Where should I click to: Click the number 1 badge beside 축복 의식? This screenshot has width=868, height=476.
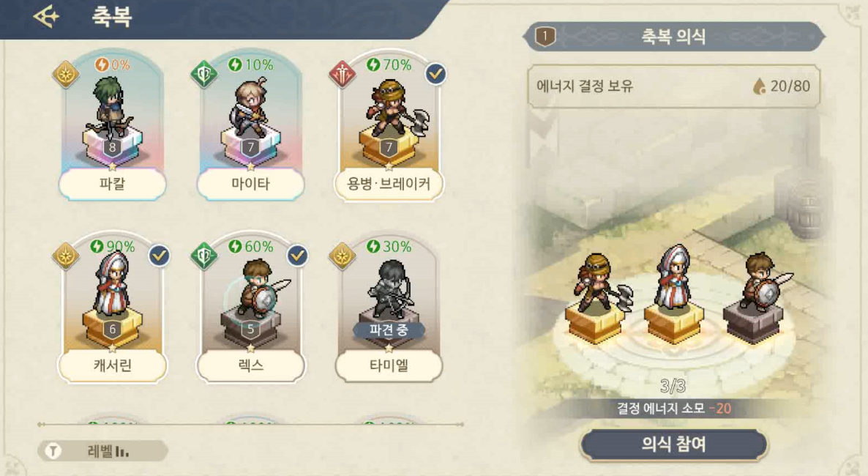pos(545,37)
